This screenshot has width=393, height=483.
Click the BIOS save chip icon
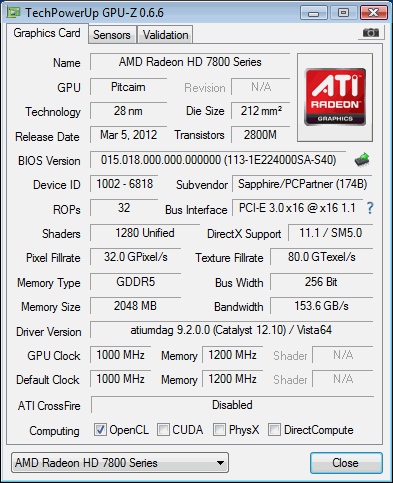(362, 160)
